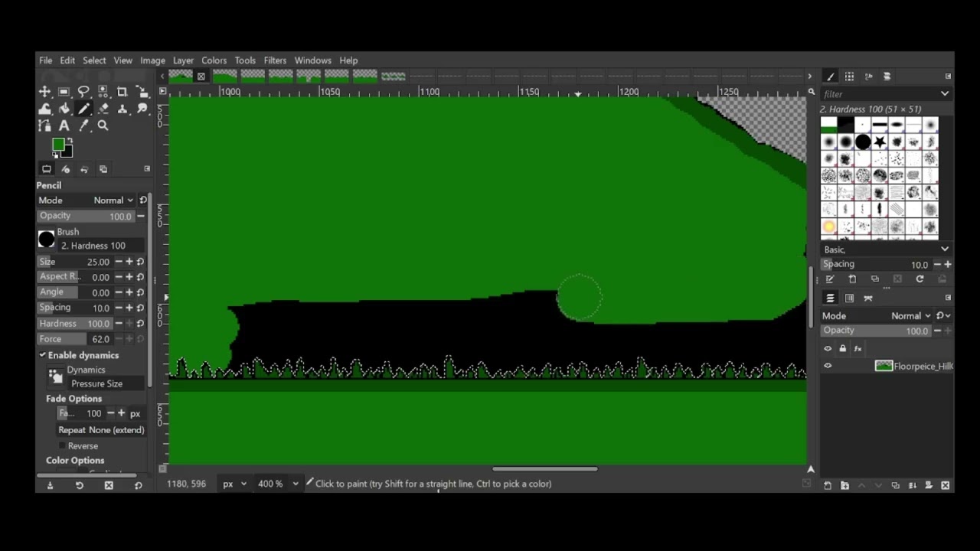Adjust the layer Opacity slider

pyautogui.click(x=876, y=331)
